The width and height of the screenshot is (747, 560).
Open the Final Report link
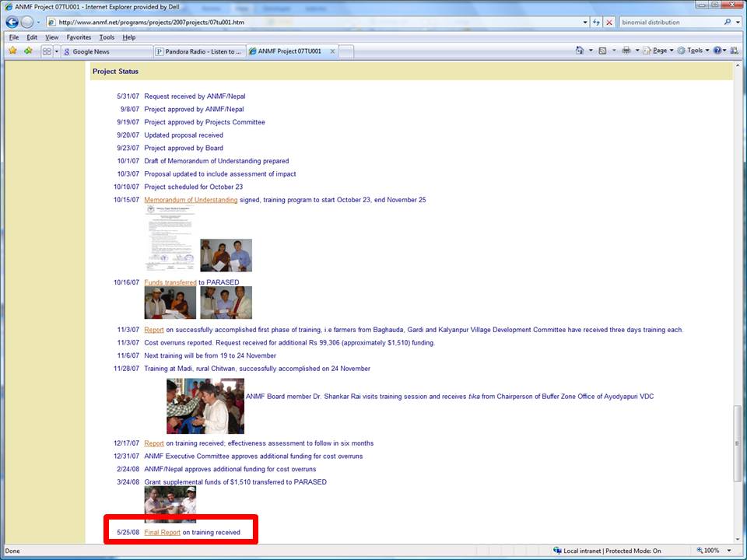(162, 533)
